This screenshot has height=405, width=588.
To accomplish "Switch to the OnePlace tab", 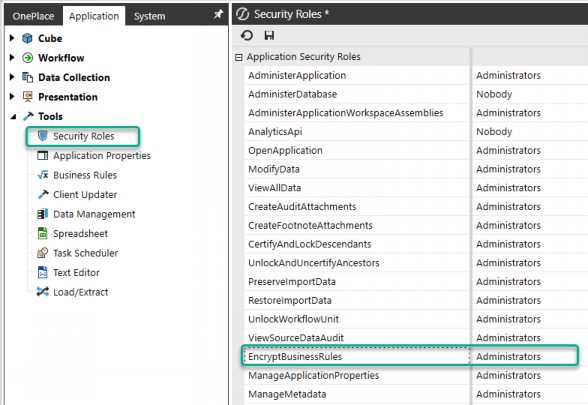I will pyautogui.click(x=33, y=16).
